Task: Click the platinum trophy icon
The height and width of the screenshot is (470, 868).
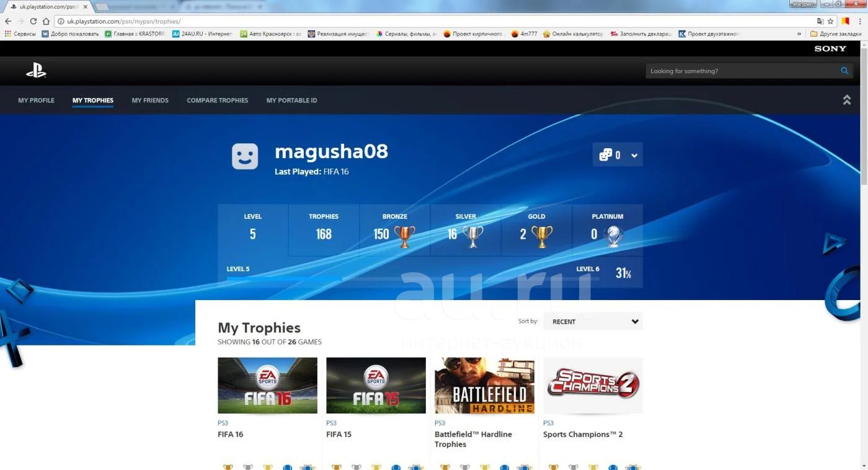Action: [614, 236]
